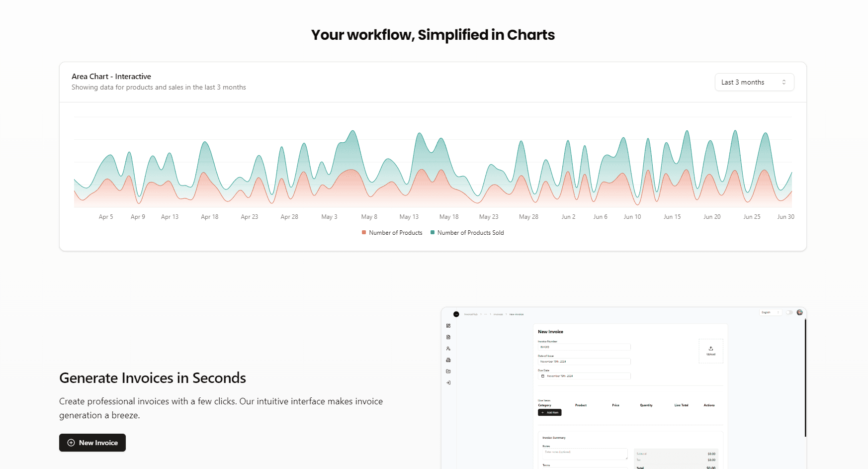Click the 'May 13' axis label

(x=409, y=217)
